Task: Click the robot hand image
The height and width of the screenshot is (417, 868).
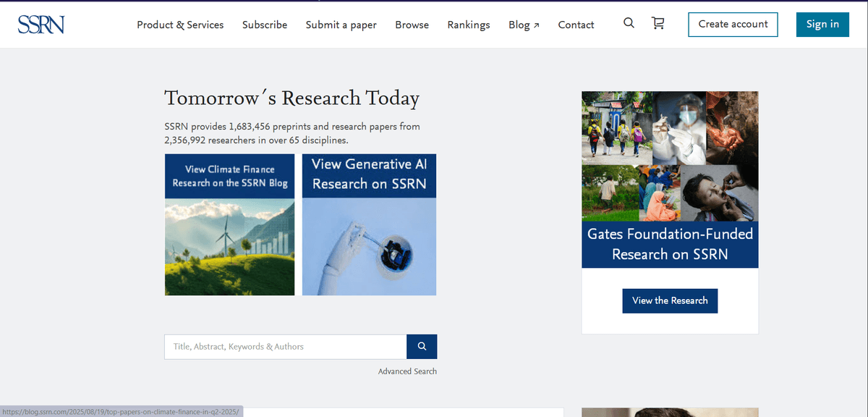Action: point(369,246)
